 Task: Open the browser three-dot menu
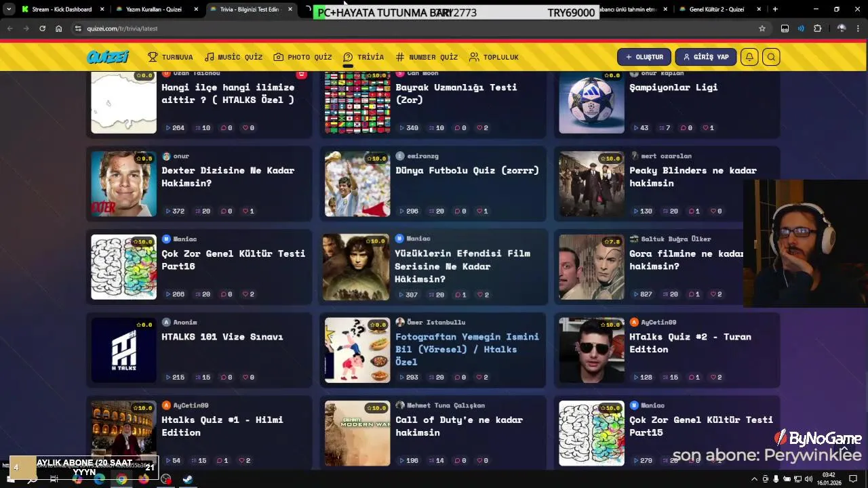pyautogui.click(x=858, y=28)
